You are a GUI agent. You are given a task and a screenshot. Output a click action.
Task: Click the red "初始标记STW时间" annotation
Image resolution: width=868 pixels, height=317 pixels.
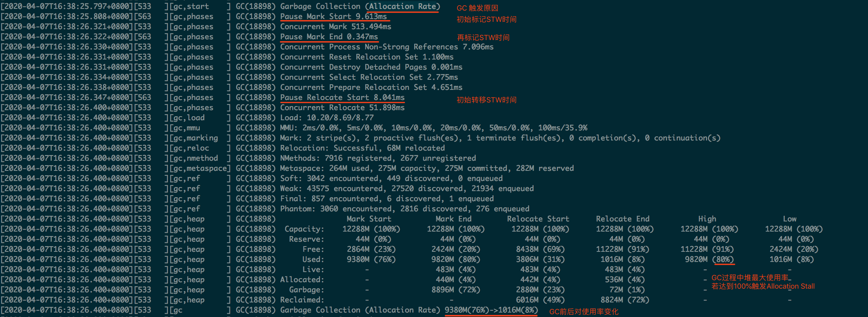click(x=486, y=19)
